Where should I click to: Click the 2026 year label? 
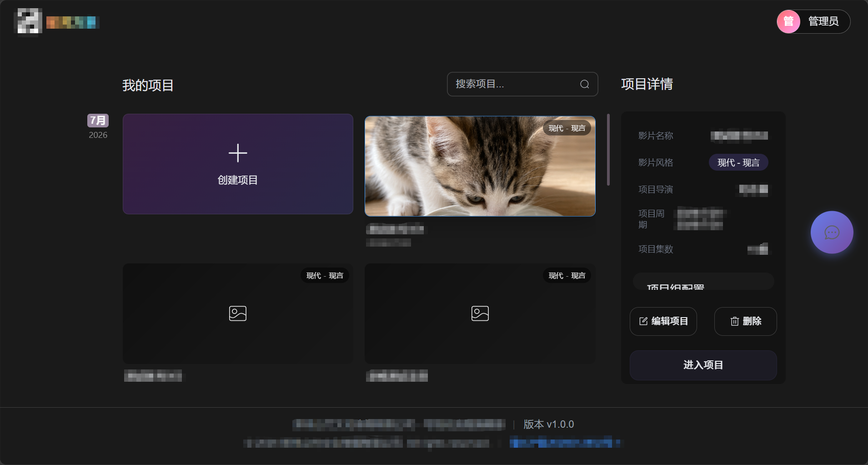98,135
